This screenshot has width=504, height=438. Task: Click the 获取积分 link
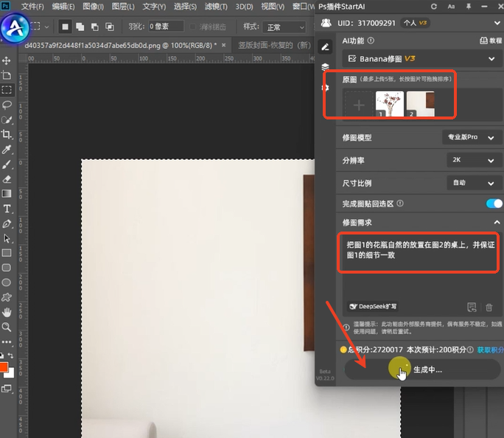pos(490,350)
